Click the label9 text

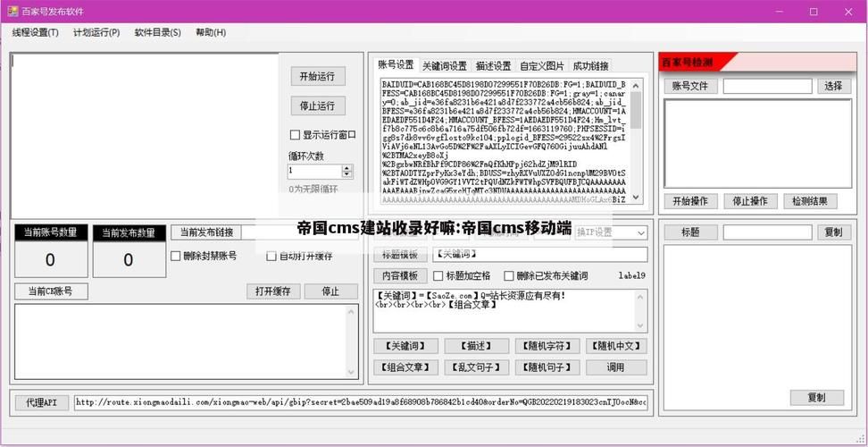pos(631,276)
